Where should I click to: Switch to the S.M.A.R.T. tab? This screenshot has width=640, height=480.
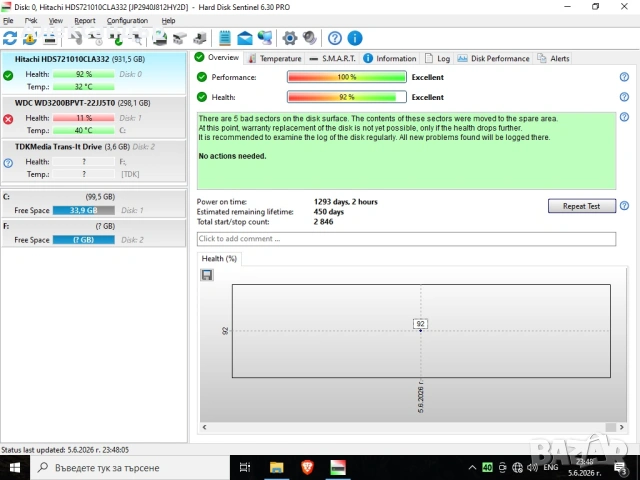pyautogui.click(x=333, y=58)
